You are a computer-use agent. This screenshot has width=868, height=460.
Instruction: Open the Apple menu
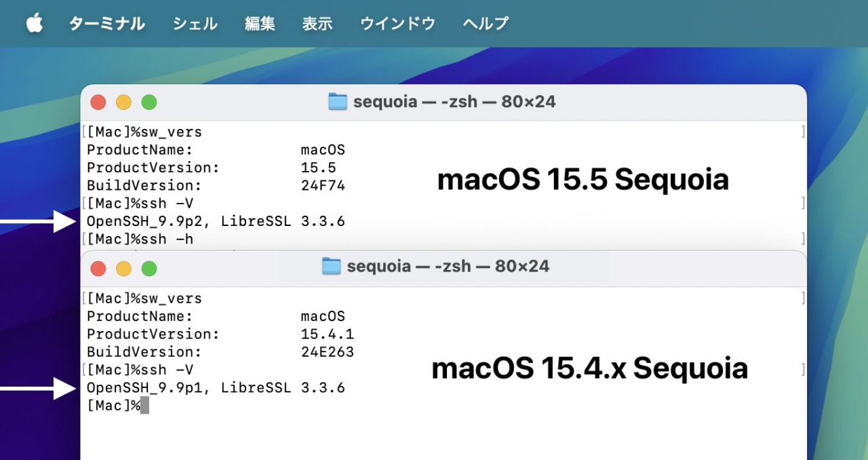click(34, 24)
